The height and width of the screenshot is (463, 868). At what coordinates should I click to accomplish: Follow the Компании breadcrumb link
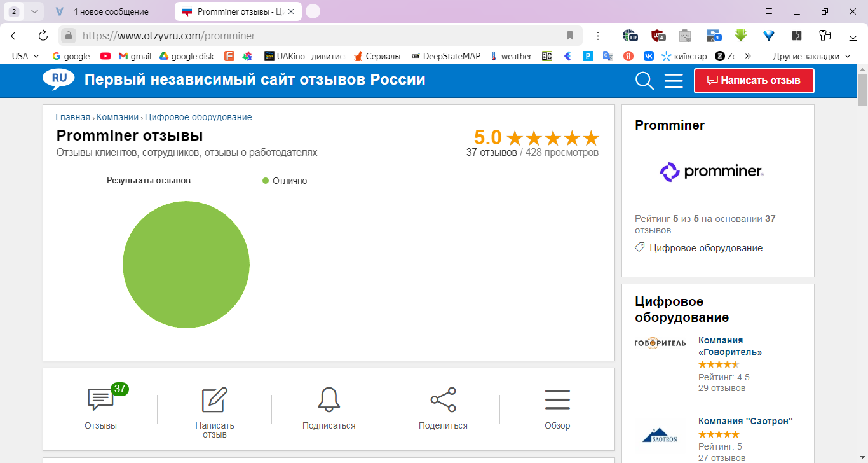point(118,117)
